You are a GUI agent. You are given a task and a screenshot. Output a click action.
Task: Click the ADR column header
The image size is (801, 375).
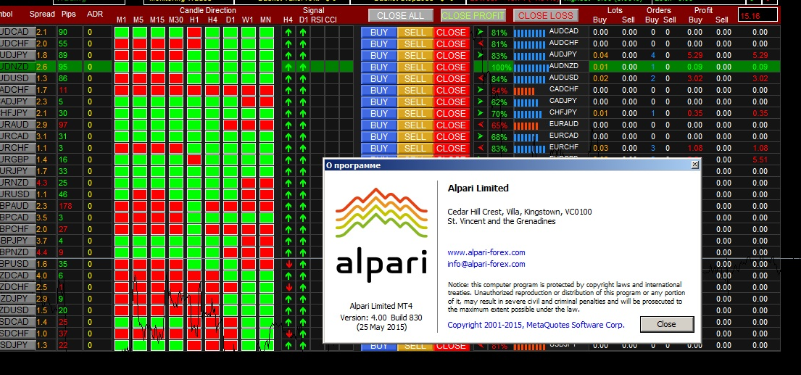point(95,14)
